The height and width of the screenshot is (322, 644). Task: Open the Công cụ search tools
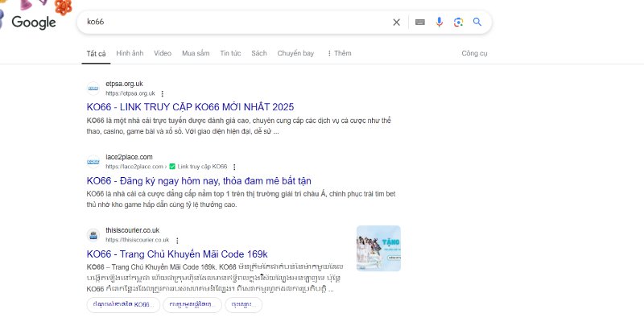tap(474, 53)
